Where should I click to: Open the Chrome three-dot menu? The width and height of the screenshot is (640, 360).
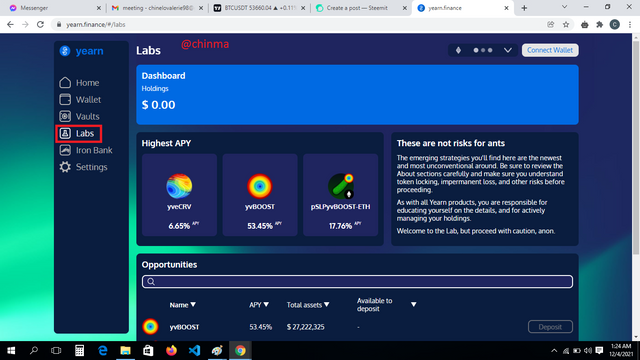630,24
